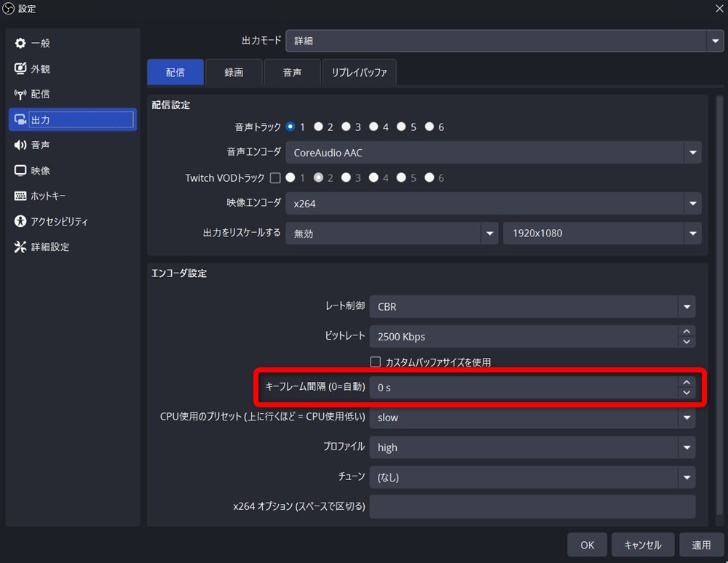Click the x264 options text field
The image size is (728, 563).
pos(531,506)
